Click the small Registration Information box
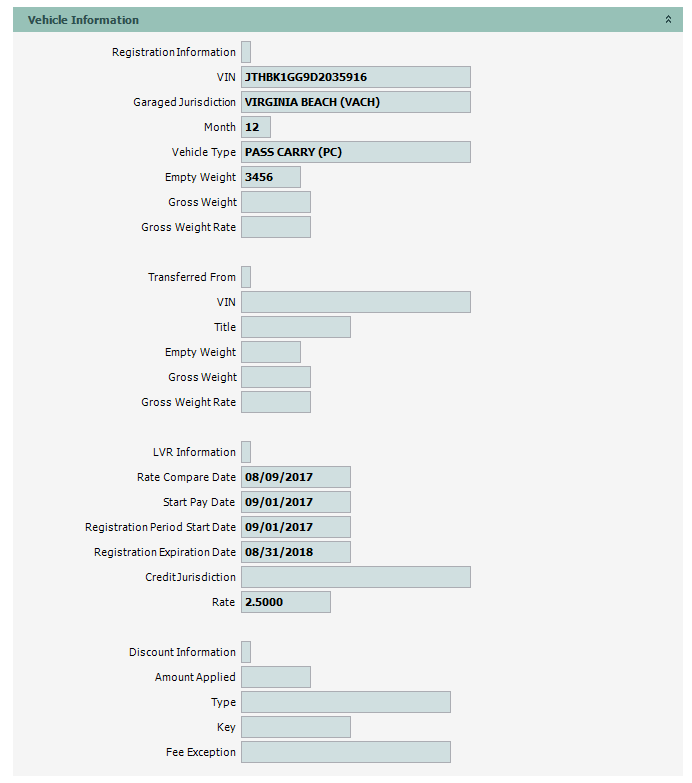692x783 pixels. click(x=246, y=52)
